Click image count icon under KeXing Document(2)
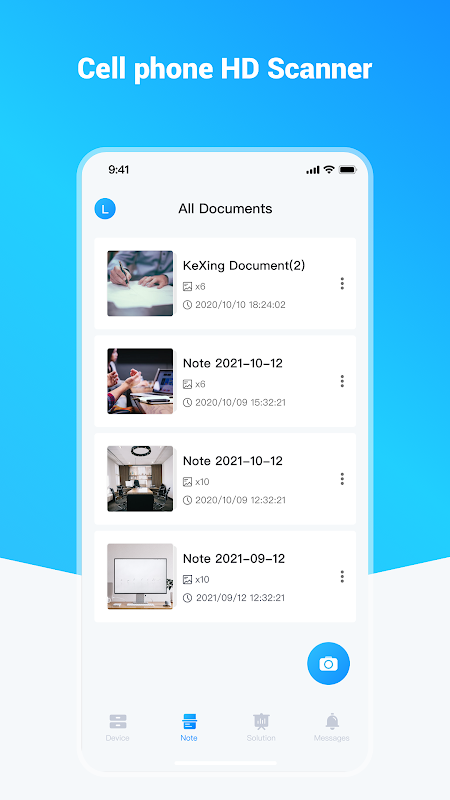This screenshot has width=450, height=800. click(187, 287)
